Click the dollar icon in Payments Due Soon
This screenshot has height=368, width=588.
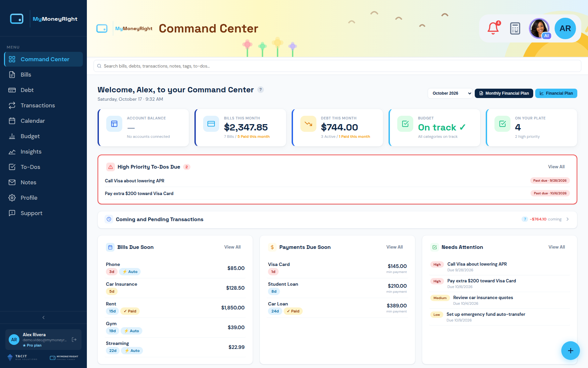[x=272, y=247]
